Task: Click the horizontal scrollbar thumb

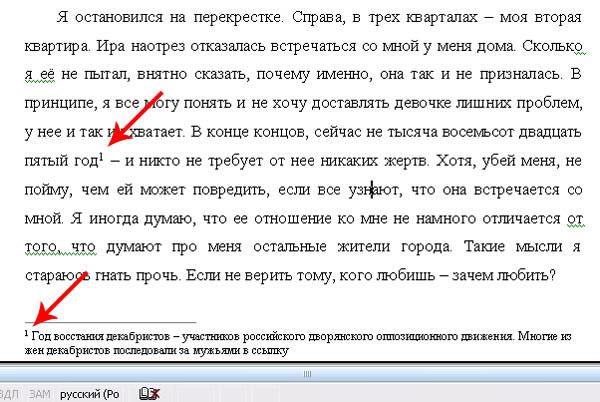Action: pyautogui.click(x=307, y=374)
